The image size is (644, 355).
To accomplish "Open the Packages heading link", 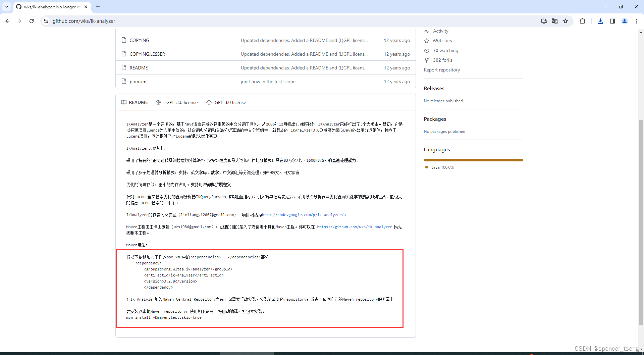I will pos(435,119).
